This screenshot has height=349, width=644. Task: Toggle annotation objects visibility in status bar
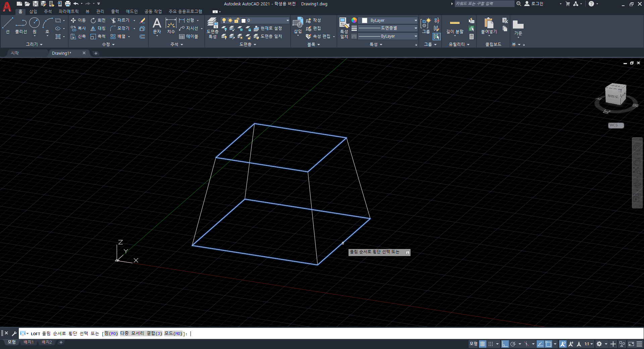563,344
